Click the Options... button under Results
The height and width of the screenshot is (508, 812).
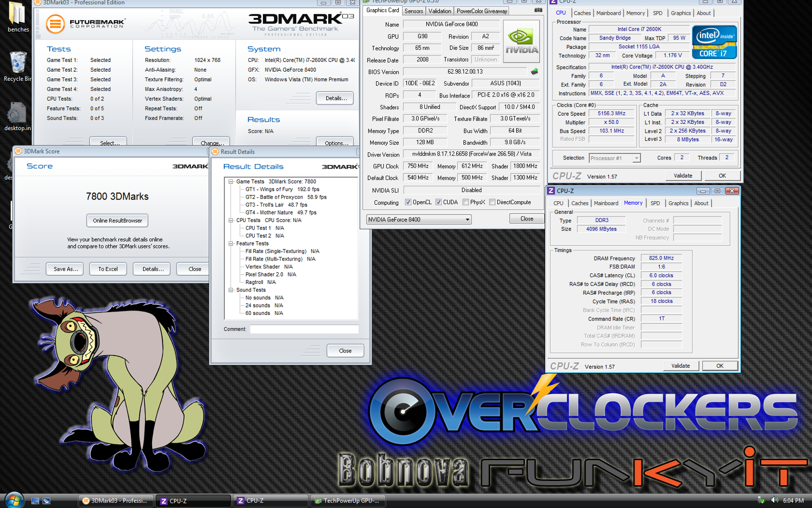(x=335, y=142)
